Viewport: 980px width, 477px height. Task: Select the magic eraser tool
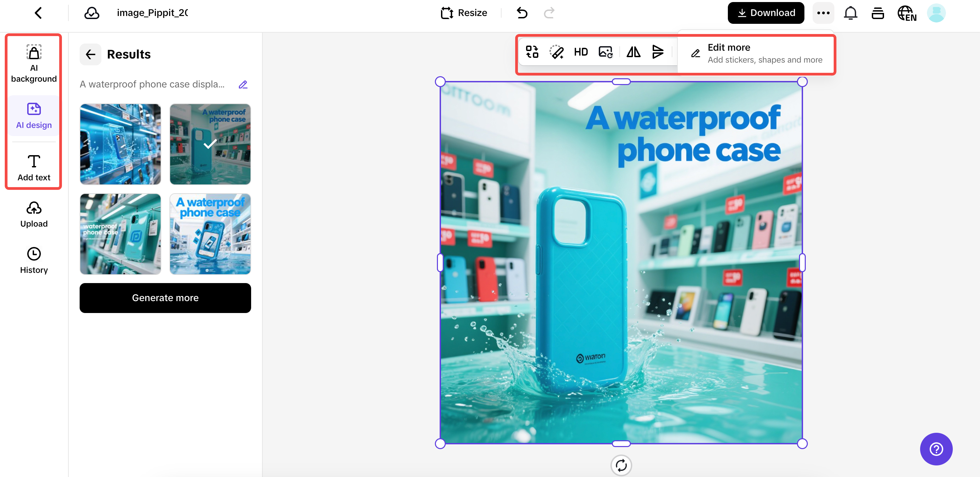[x=556, y=52]
